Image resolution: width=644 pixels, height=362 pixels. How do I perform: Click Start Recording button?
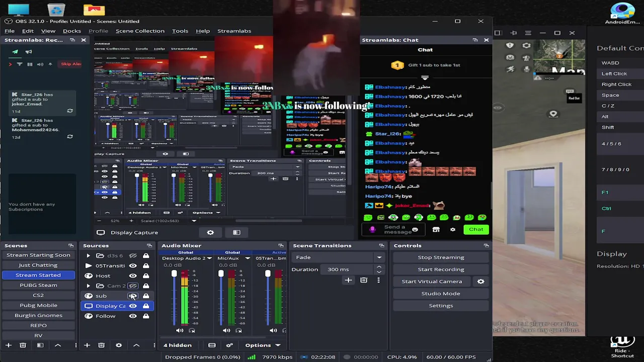tap(441, 269)
